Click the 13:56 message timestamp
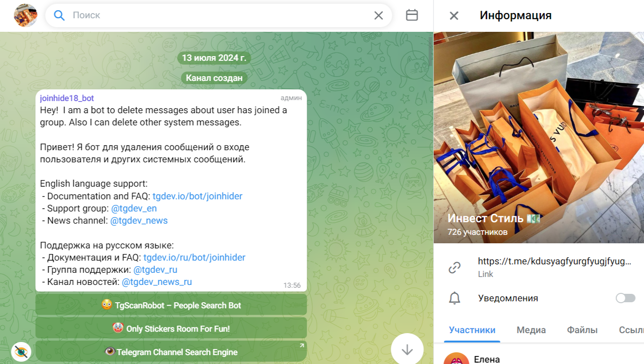Screen dimensions: 644x364 pyautogui.click(x=292, y=285)
